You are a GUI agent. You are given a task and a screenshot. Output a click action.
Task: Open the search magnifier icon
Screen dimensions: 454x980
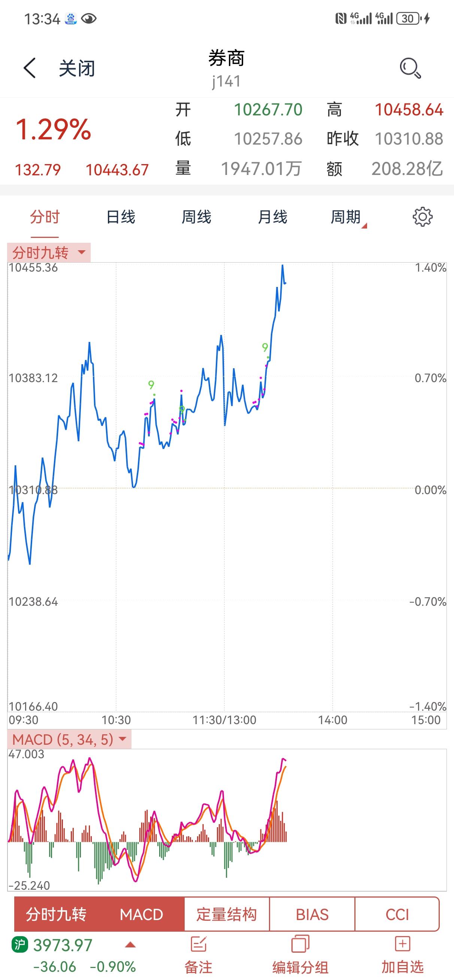coord(411,69)
